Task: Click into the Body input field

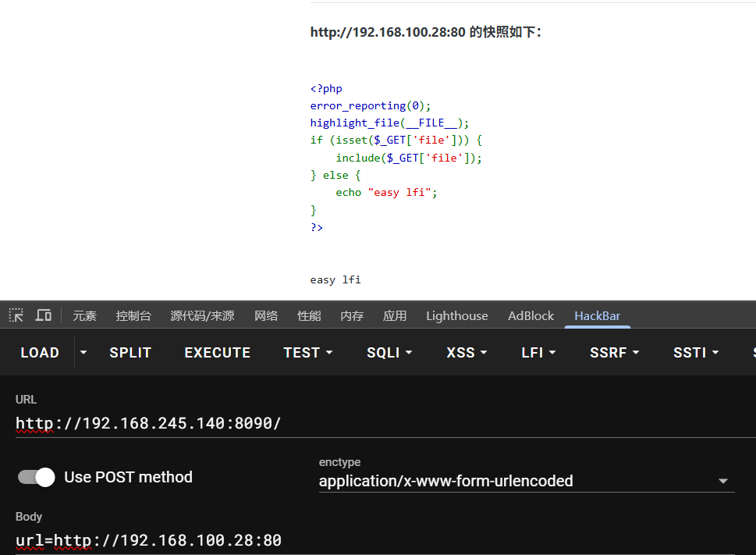Action: click(x=374, y=540)
